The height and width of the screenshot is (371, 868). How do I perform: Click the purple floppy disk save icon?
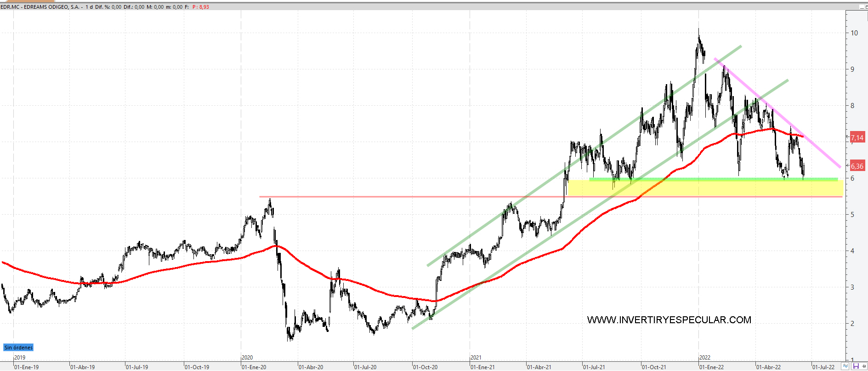tap(856, 366)
